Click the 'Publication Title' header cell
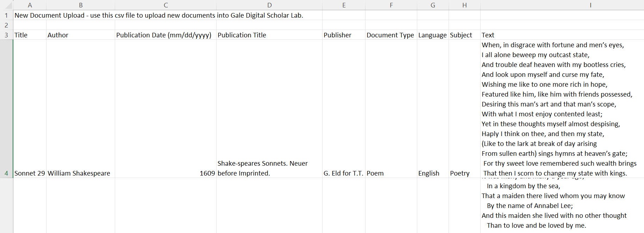 [269, 35]
